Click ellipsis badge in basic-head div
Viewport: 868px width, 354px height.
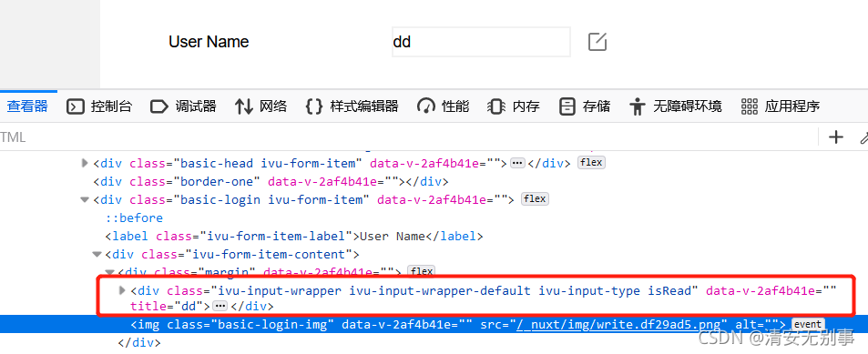[517, 163]
